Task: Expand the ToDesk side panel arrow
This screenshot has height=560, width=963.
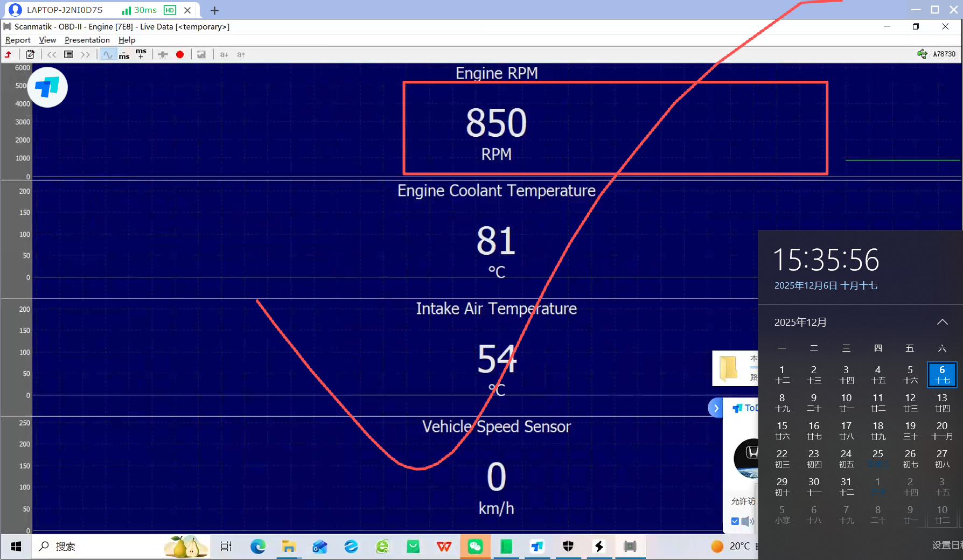Action: (x=716, y=408)
